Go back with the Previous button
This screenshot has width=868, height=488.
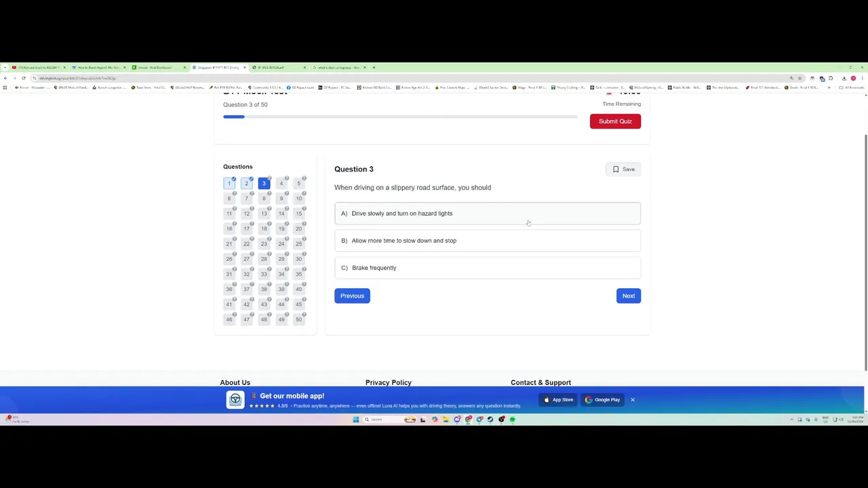click(352, 296)
